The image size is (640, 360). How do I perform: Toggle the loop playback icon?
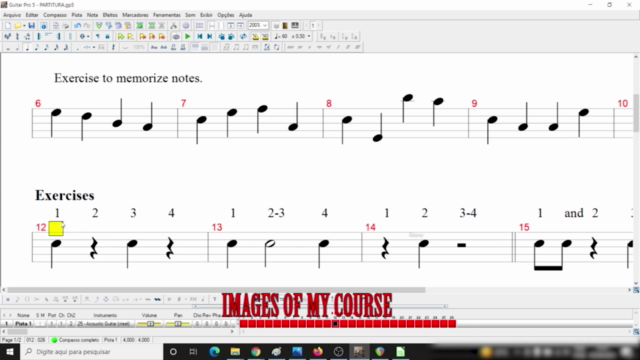pyautogui.click(x=244, y=36)
